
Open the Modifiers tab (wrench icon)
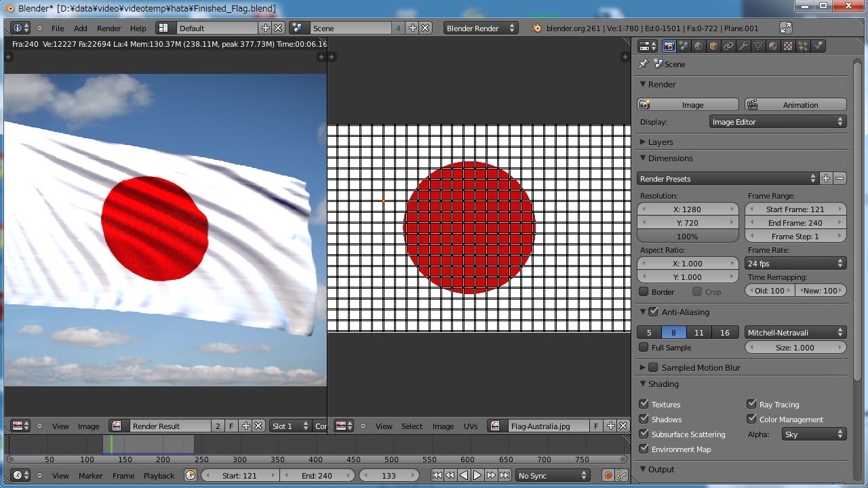(743, 46)
